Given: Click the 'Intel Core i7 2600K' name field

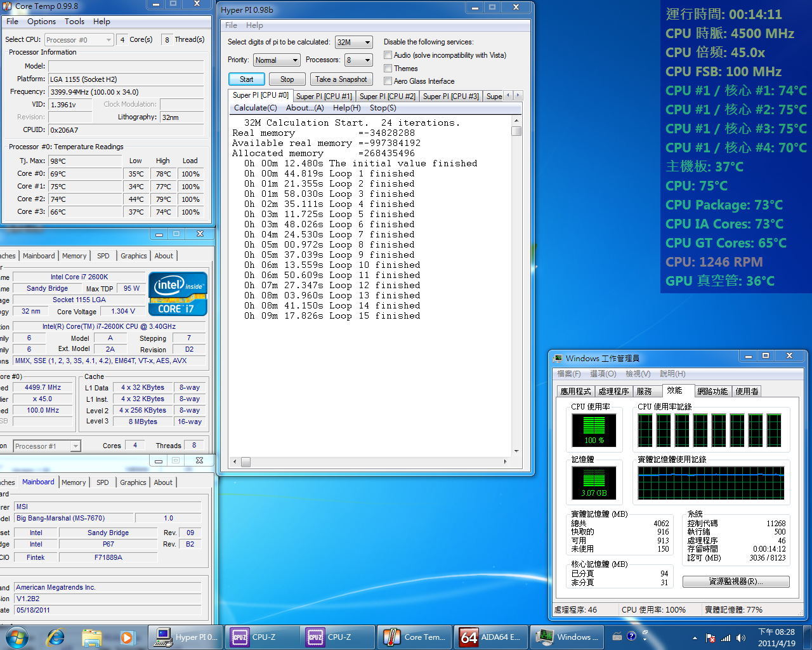Looking at the screenshot, I should click(x=79, y=277).
